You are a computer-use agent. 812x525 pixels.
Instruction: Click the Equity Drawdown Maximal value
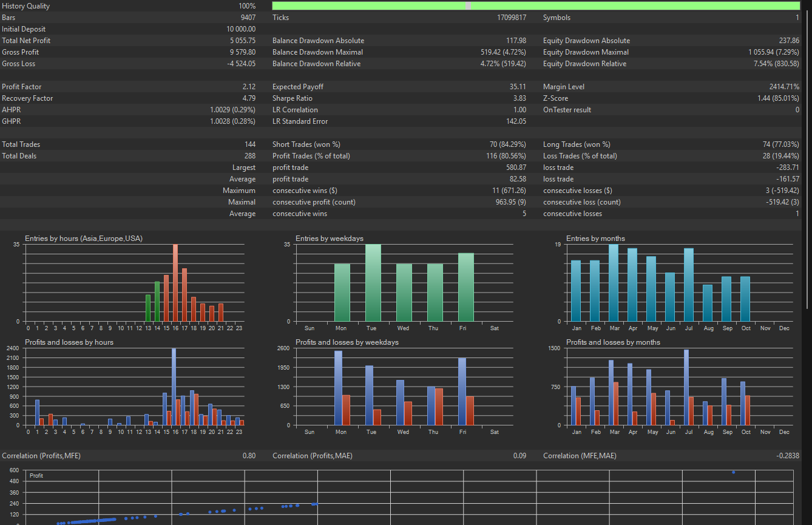pyautogui.click(x=773, y=52)
